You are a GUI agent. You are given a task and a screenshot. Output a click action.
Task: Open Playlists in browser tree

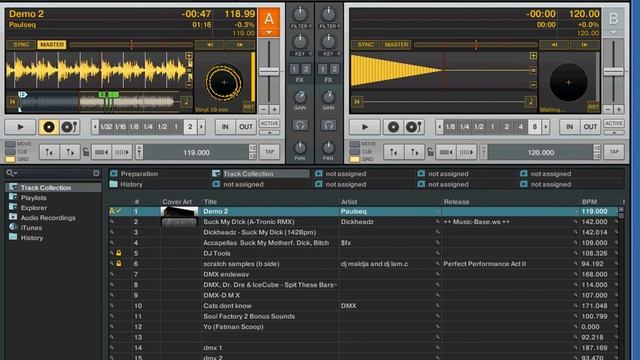pos(33,198)
